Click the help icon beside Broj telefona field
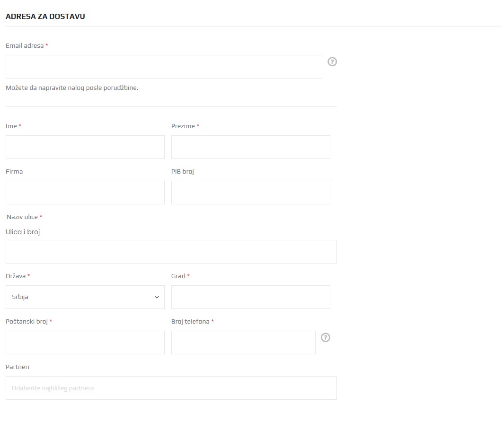The width and height of the screenshot is (504, 422). [x=326, y=337]
